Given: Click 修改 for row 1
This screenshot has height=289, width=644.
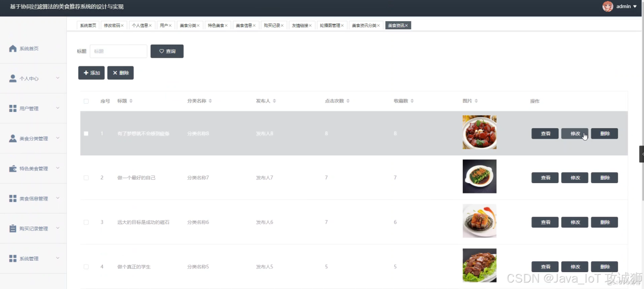Looking at the screenshot, I should coord(574,133).
